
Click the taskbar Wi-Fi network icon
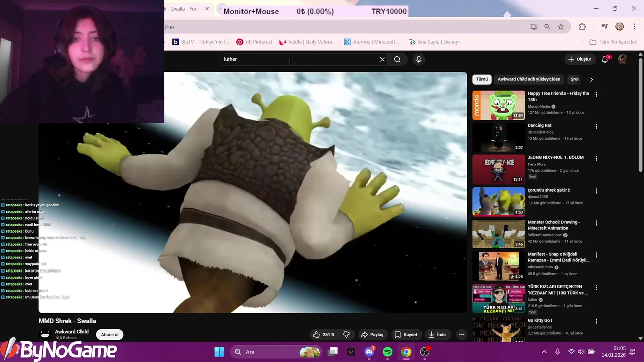coord(571,352)
